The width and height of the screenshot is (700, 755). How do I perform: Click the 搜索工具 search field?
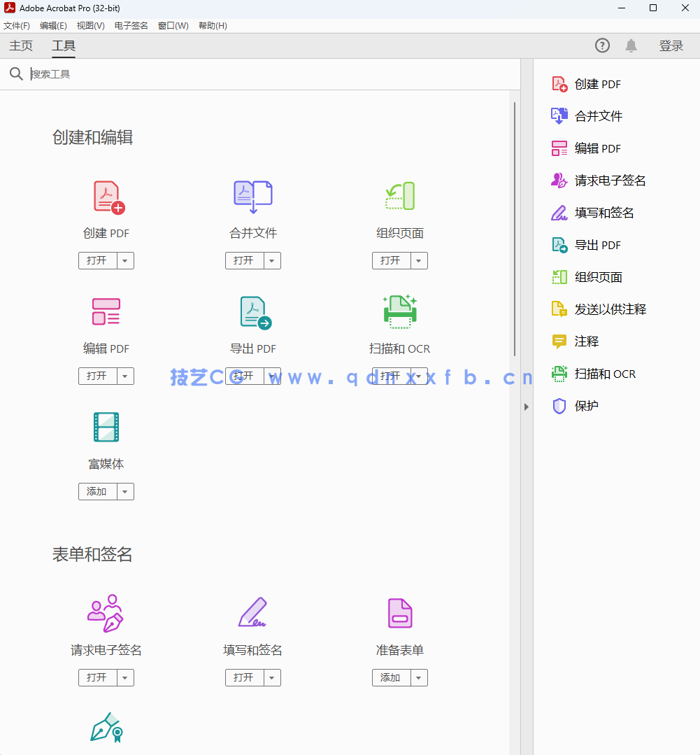point(140,73)
